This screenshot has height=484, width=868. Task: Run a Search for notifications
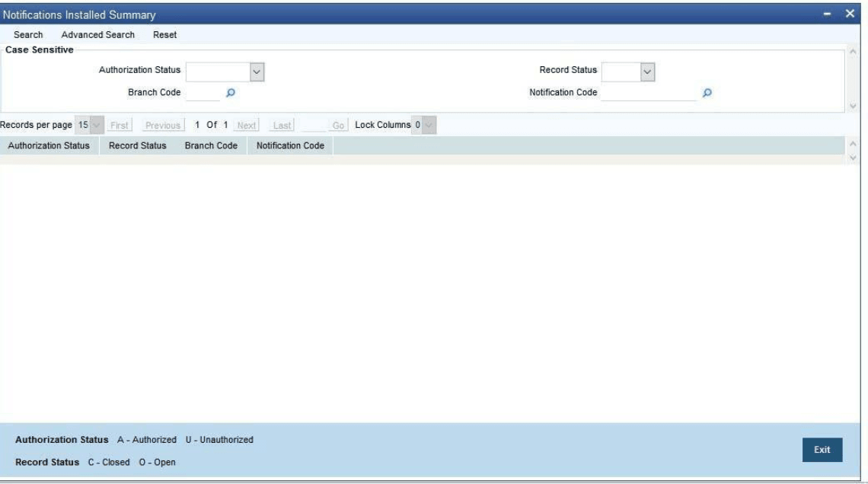29,34
